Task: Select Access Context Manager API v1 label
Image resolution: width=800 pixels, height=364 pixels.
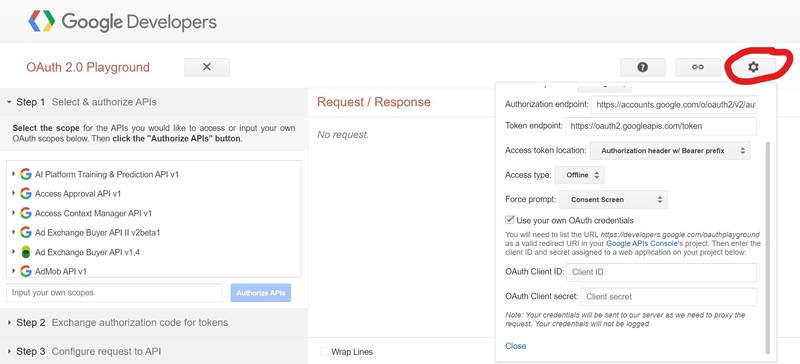Action: [x=93, y=213]
